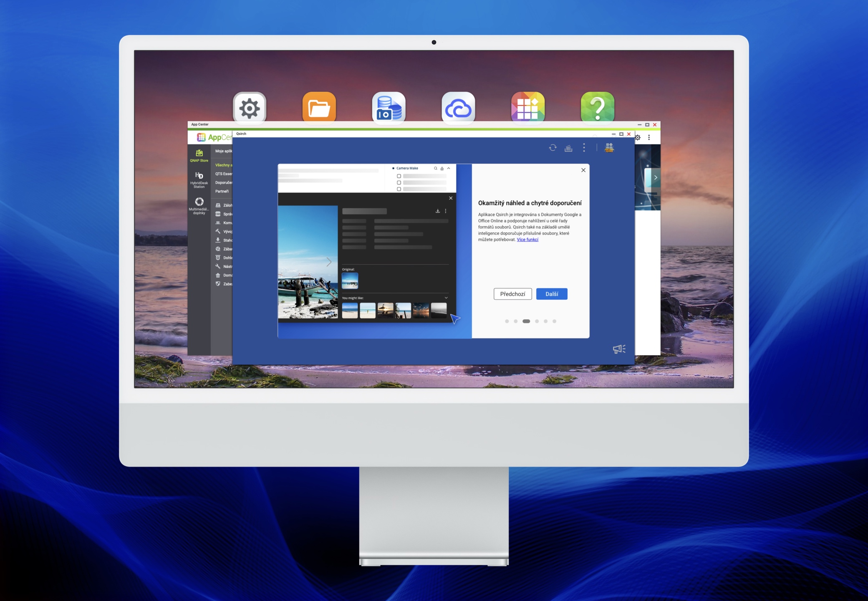This screenshot has height=601, width=868.
Task: Click the Další button
Action: pos(551,294)
